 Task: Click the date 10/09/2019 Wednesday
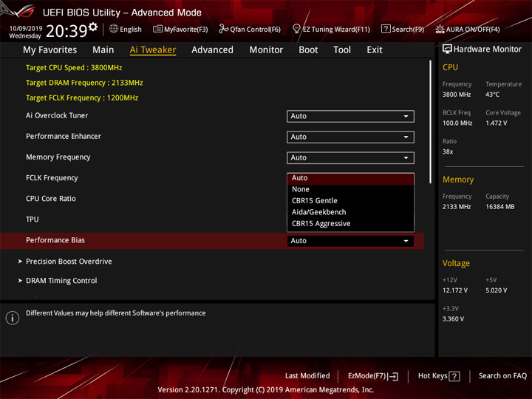tap(25, 32)
